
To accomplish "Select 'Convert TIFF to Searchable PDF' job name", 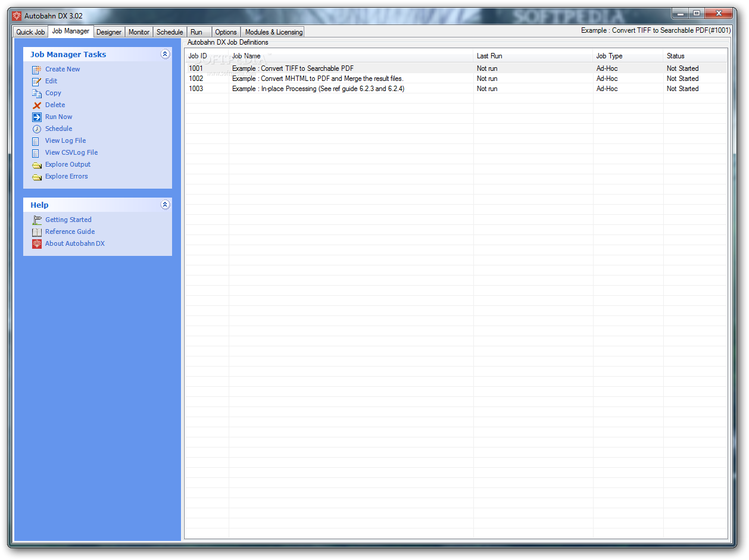I will click(x=293, y=68).
